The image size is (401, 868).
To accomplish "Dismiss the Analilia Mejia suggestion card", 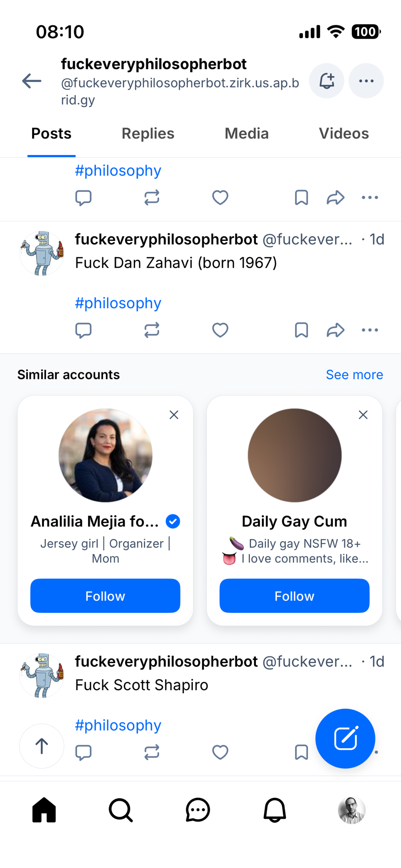I will (174, 415).
